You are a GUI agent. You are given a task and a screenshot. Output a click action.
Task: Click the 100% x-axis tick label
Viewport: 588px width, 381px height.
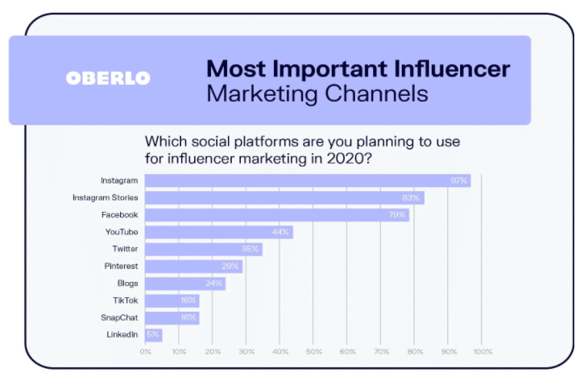tap(482, 352)
